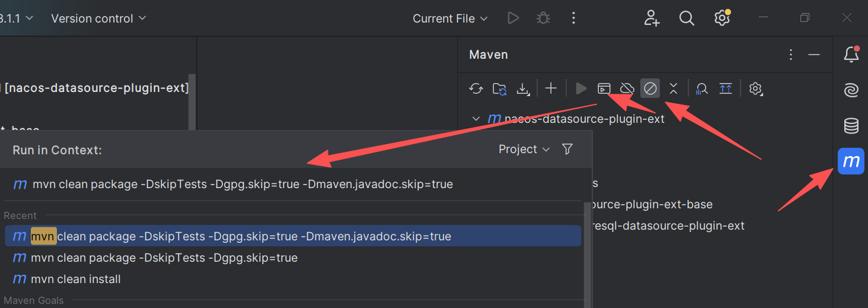Open Maven settings gear in Maven toolbar
The height and width of the screenshot is (308, 868).
tap(755, 89)
